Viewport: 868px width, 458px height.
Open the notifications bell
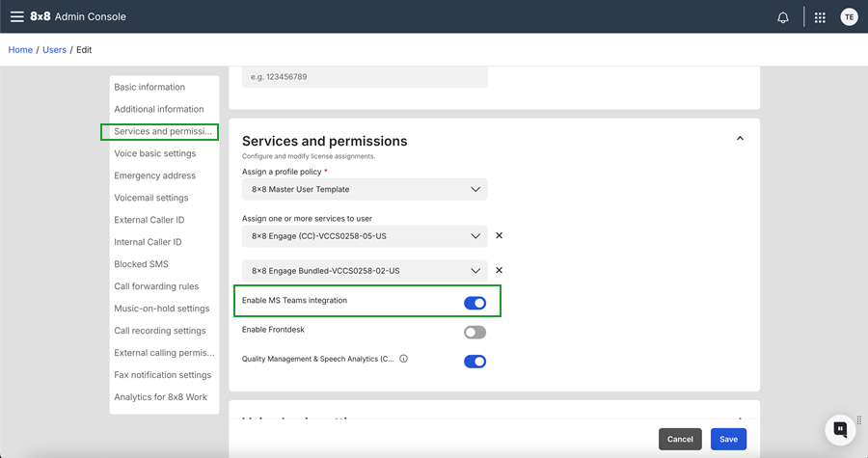point(783,17)
